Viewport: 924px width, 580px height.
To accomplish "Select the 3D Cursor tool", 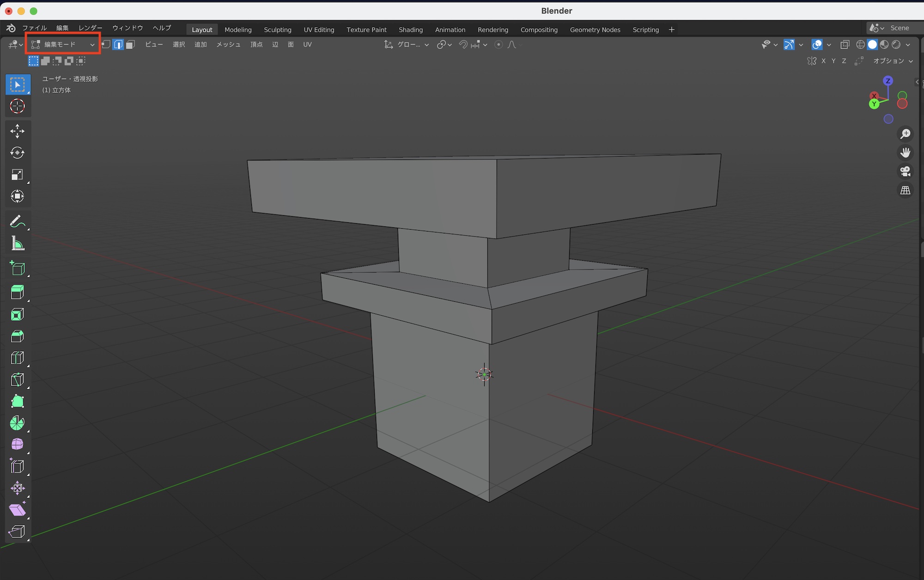I will [x=18, y=106].
